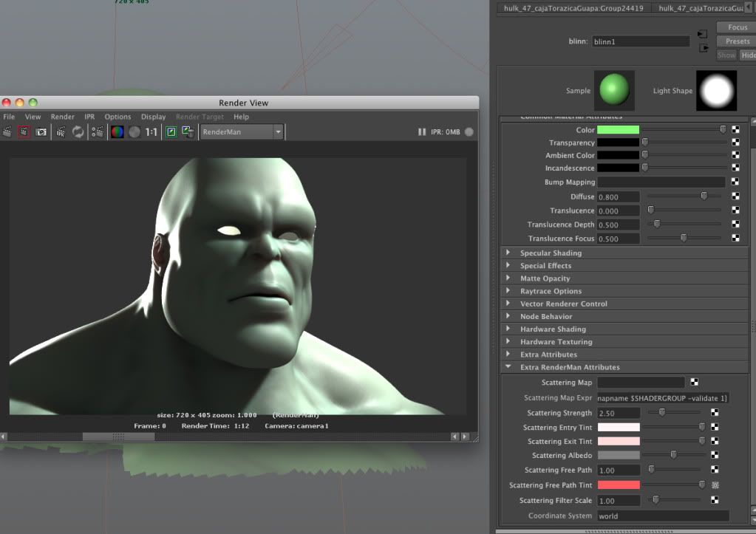Viewport: 756px width, 534px height.
Task: Click the Redo Previous Render clapperboard icon
Action: tap(7, 132)
